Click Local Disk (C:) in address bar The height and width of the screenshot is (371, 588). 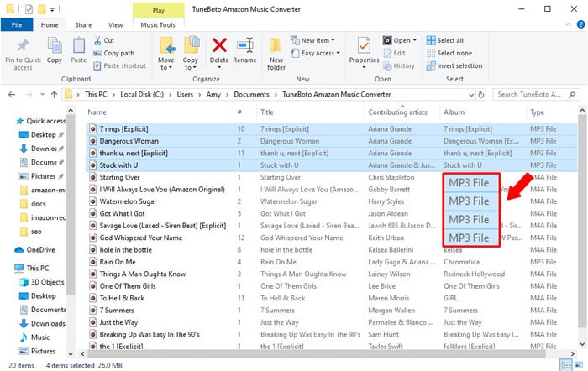142,95
